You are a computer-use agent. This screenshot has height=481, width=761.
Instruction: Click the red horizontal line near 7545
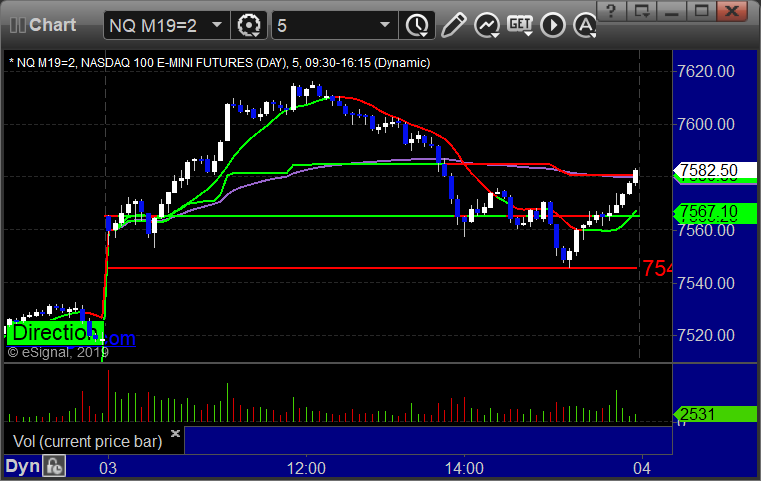click(x=372, y=268)
